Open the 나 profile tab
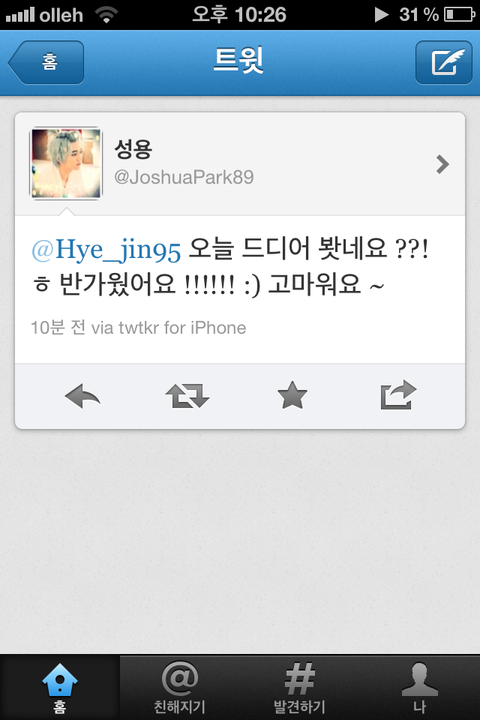Screen dimensions: 480x720 click(x=419, y=687)
